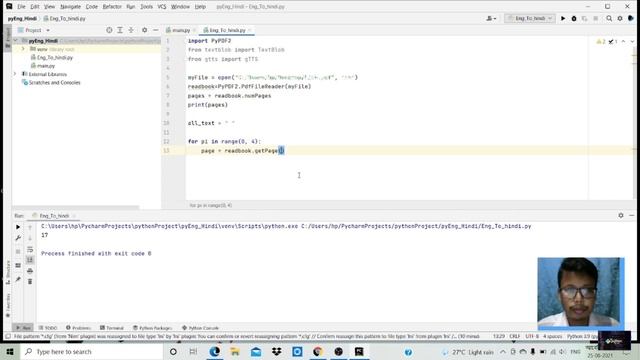Open Eng_To_hindi run configuration dropdown
This screenshot has height=360, width=640.
click(x=530, y=18)
